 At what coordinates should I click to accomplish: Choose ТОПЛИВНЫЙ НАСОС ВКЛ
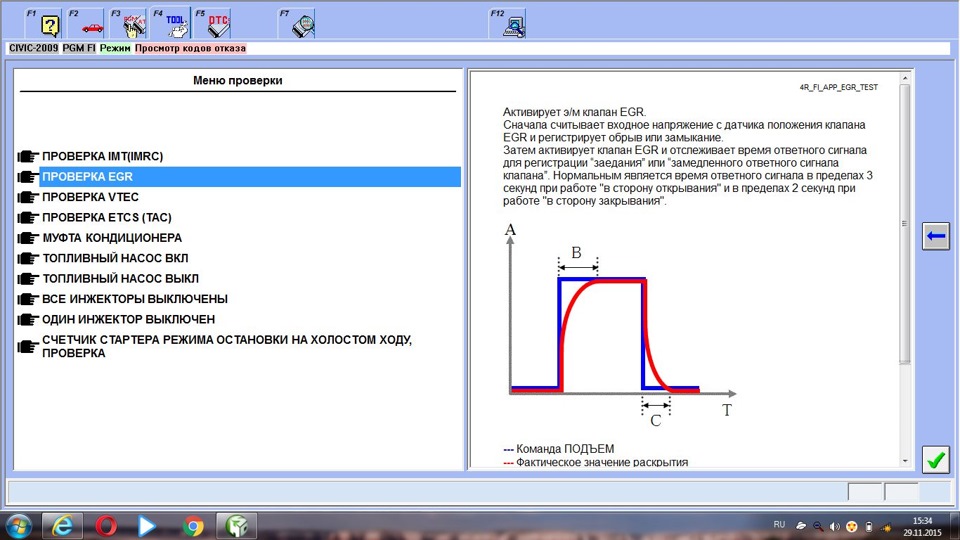(115, 258)
